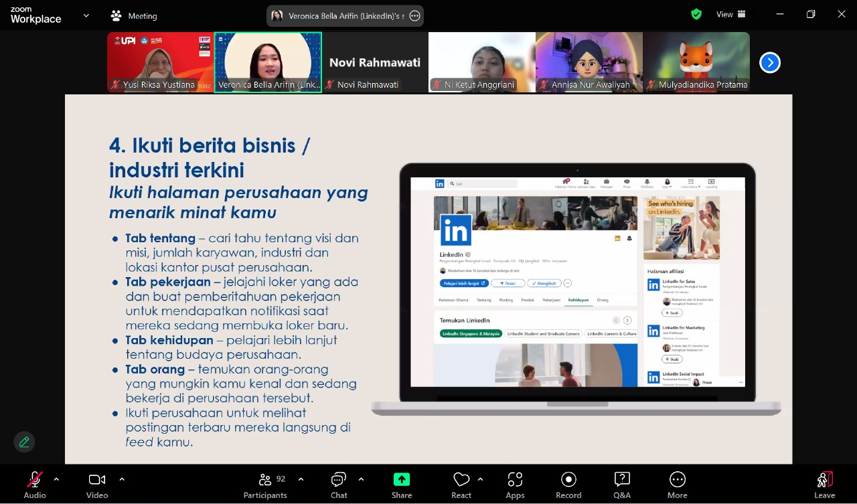This screenshot has height=504, width=857.
Task: Leave the meeting
Action: 825,485
